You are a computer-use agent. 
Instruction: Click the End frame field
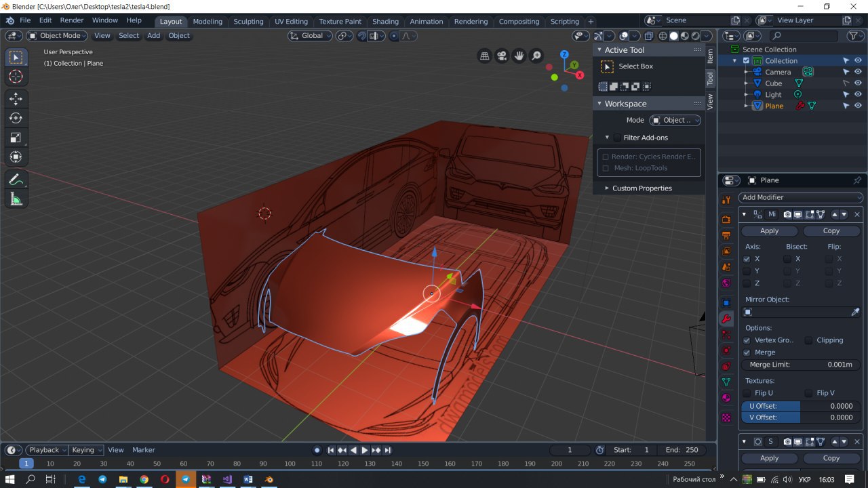[682, 450]
